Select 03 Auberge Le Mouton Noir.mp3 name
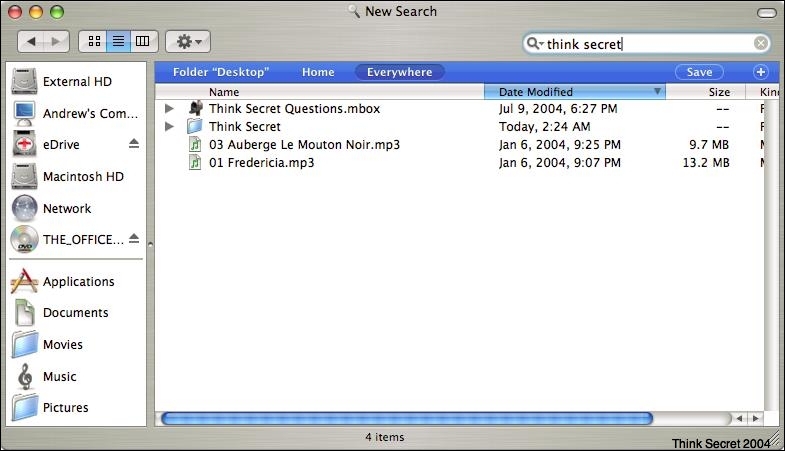The height and width of the screenshot is (451, 785). point(304,145)
